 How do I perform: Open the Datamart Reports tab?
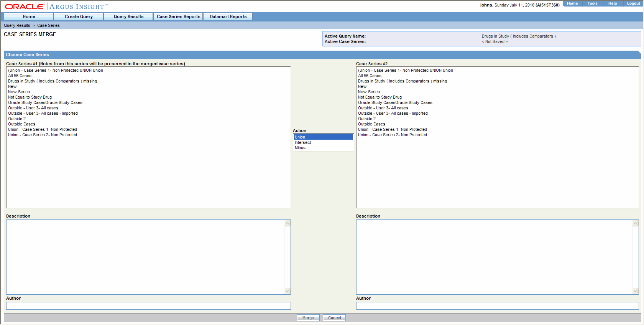[x=228, y=16]
